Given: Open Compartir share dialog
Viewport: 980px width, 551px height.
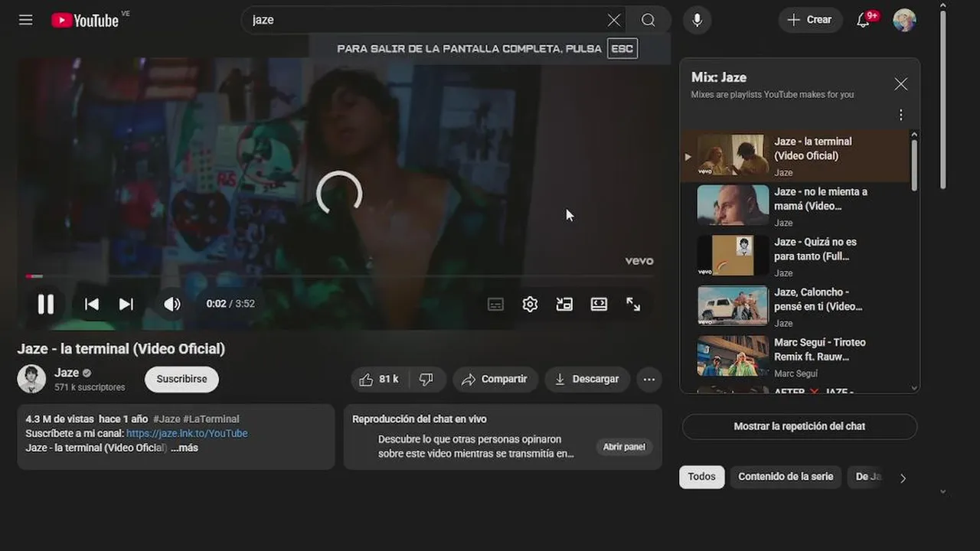Looking at the screenshot, I should 495,379.
